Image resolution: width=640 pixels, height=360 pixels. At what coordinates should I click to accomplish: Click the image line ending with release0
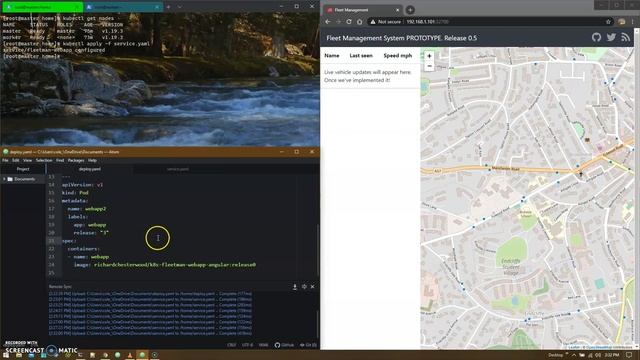[x=165, y=265]
